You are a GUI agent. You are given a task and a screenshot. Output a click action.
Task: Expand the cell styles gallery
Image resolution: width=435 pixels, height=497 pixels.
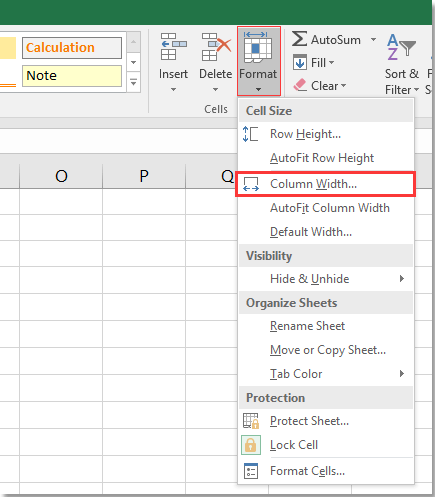coord(133,82)
